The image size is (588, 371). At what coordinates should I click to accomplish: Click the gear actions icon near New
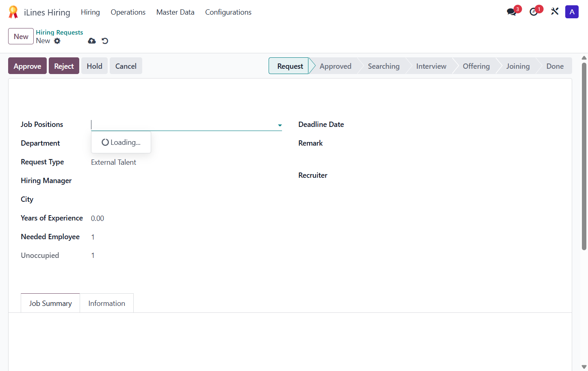coord(57,41)
